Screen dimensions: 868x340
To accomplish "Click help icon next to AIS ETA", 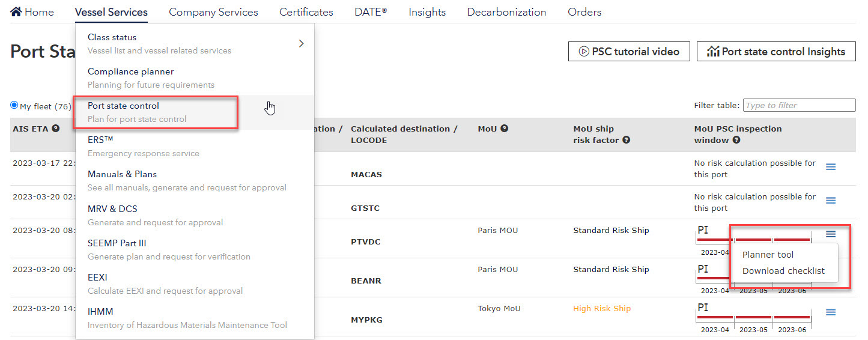I will click(x=56, y=129).
